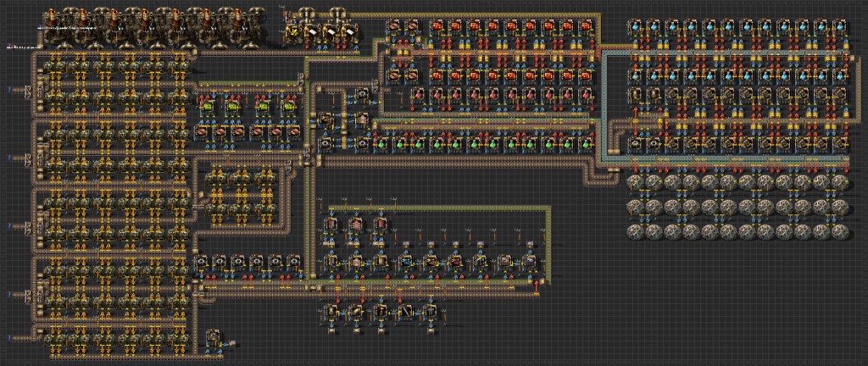This screenshot has height=366, width=868.
Task: Select the top-left copper cable assembler above red circuits
Action: tap(393, 26)
